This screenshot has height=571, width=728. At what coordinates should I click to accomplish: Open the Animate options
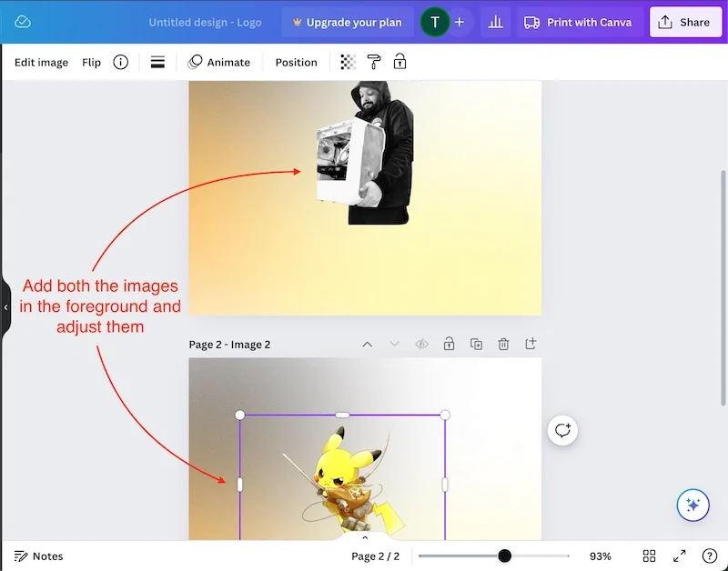[x=218, y=62]
